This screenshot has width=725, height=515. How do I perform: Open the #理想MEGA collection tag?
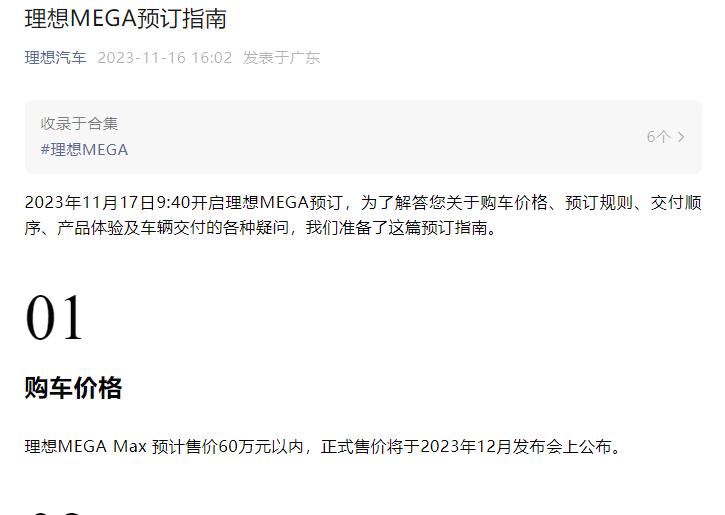point(84,150)
